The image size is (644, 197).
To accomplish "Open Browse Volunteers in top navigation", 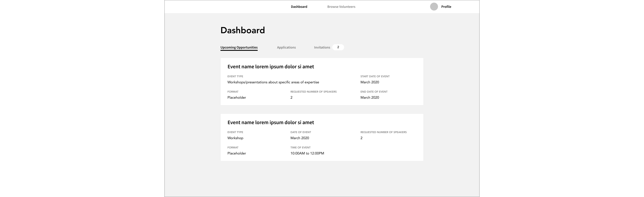I will (341, 7).
